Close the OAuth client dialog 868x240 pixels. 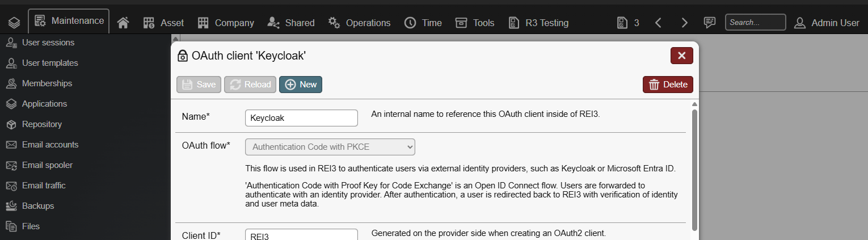(681, 56)
